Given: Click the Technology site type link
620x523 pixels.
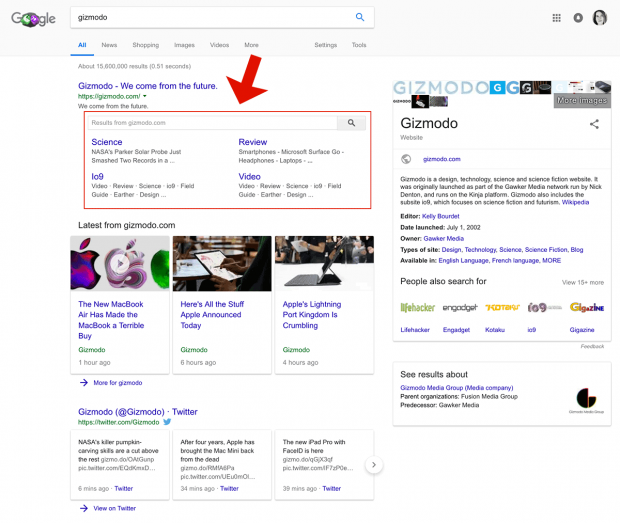Looking at the screenshot, I should [480, 249].
